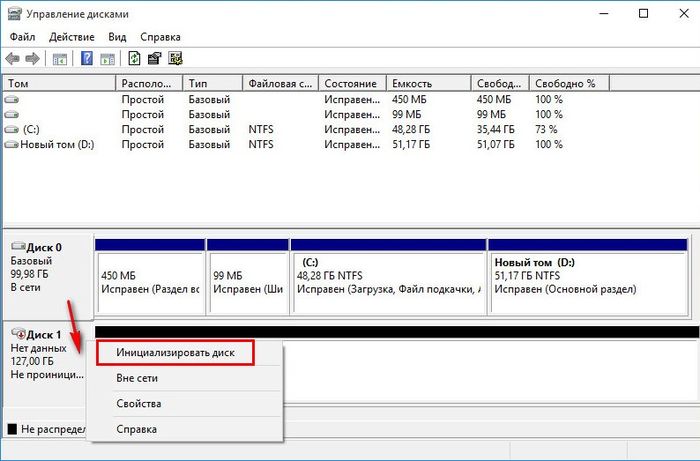Click the Refresh toolbar icon
Image resolution: width=700 pixels, height=461 pixels.
(134, 58)
